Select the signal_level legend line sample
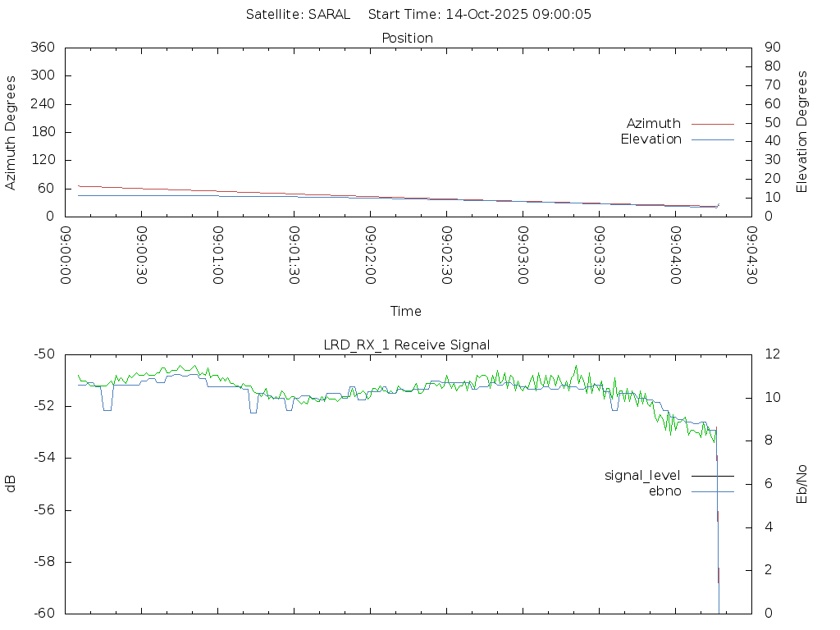The width and height of the screenshot is (840, 630). point(712,476)
